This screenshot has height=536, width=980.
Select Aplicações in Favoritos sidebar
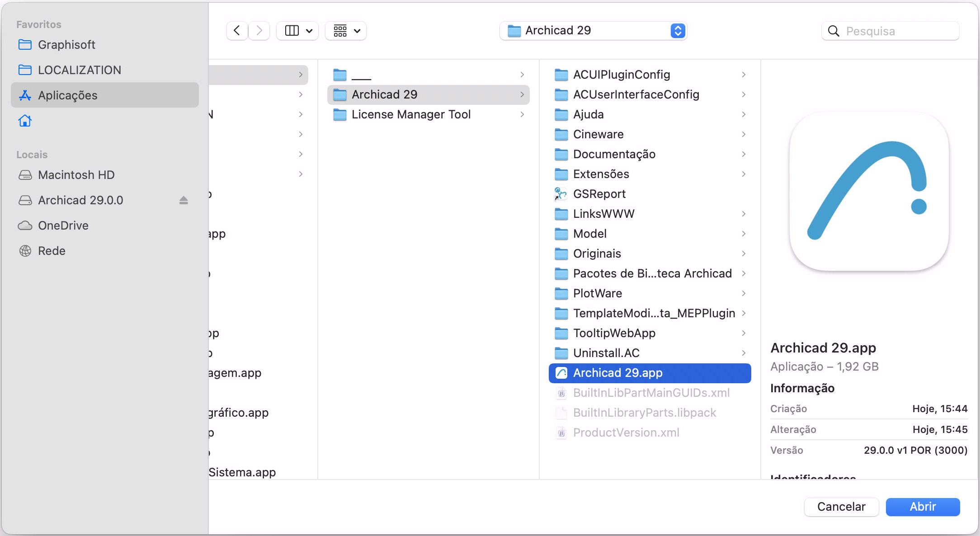[68, 95]
